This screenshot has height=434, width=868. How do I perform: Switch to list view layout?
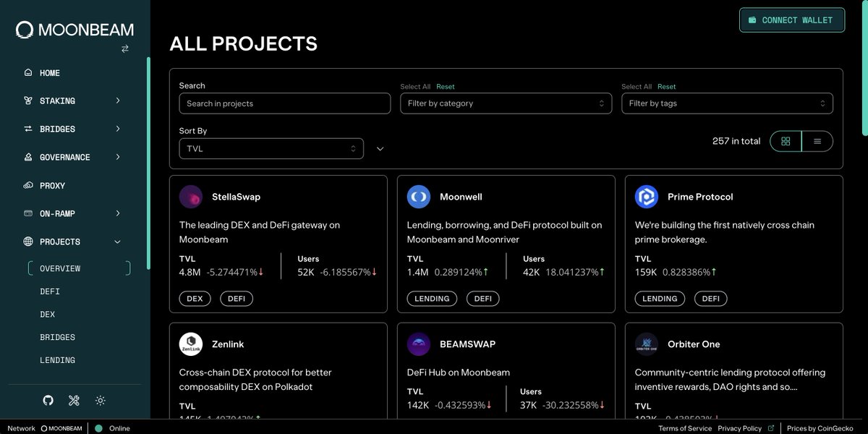tap(817, 141)
